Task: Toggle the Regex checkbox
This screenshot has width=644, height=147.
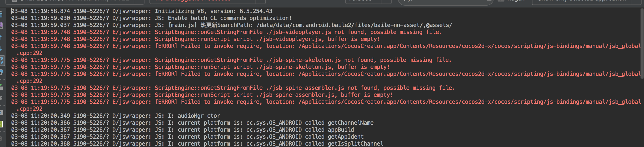Action: point(501,1)
